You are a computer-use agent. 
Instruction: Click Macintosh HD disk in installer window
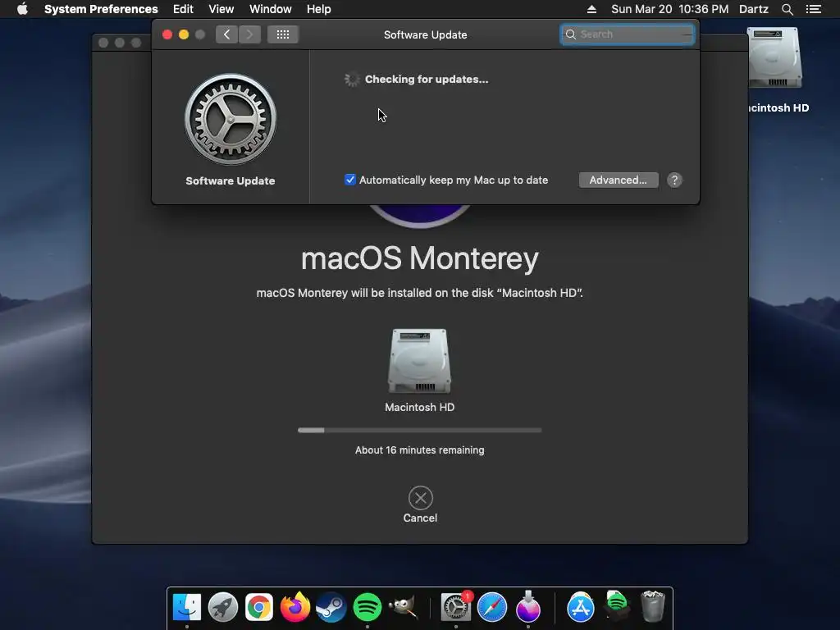419,361
